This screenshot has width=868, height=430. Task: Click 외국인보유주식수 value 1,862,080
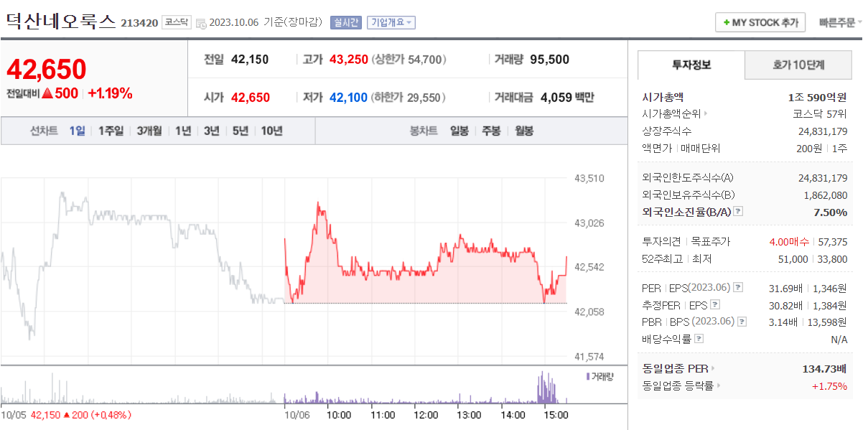pos(826,195)
